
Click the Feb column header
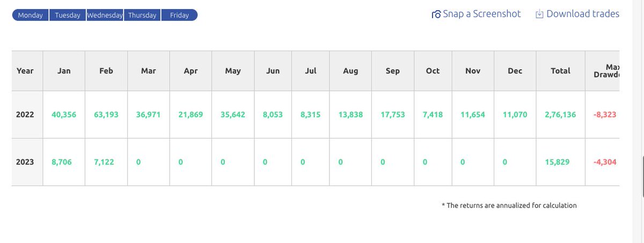tap(106, 71)
